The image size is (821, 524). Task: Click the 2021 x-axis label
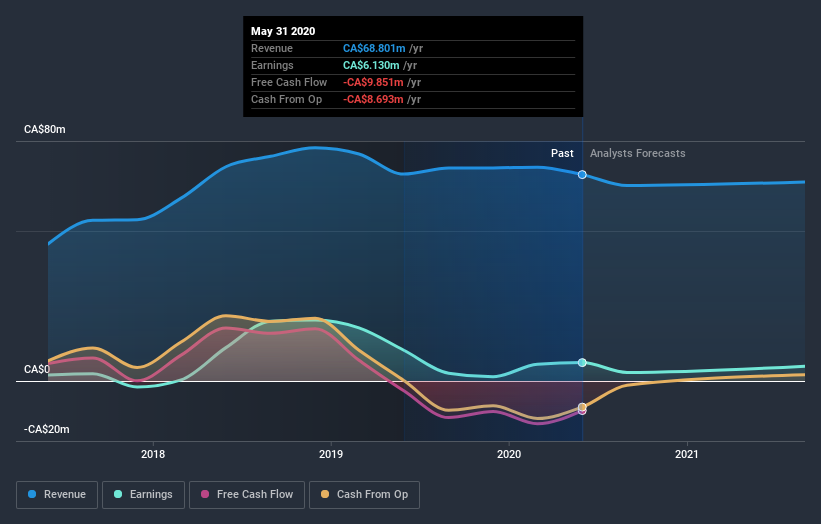coord(686,454)
